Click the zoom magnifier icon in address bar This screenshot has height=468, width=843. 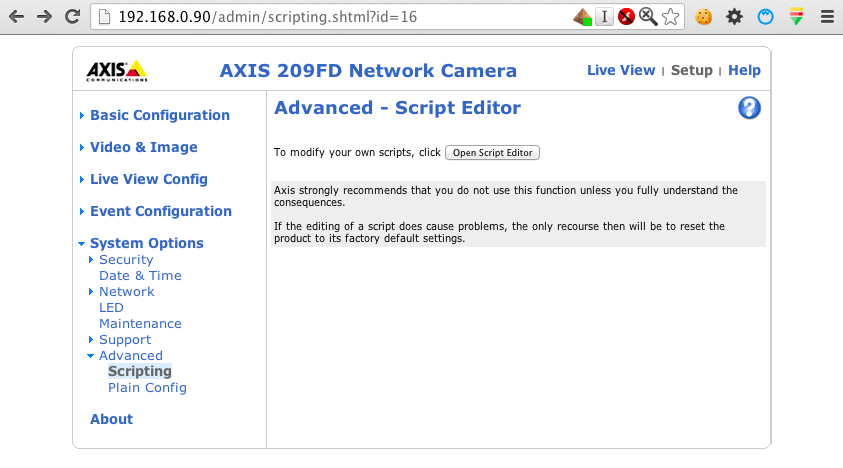(x=648, y=17)
